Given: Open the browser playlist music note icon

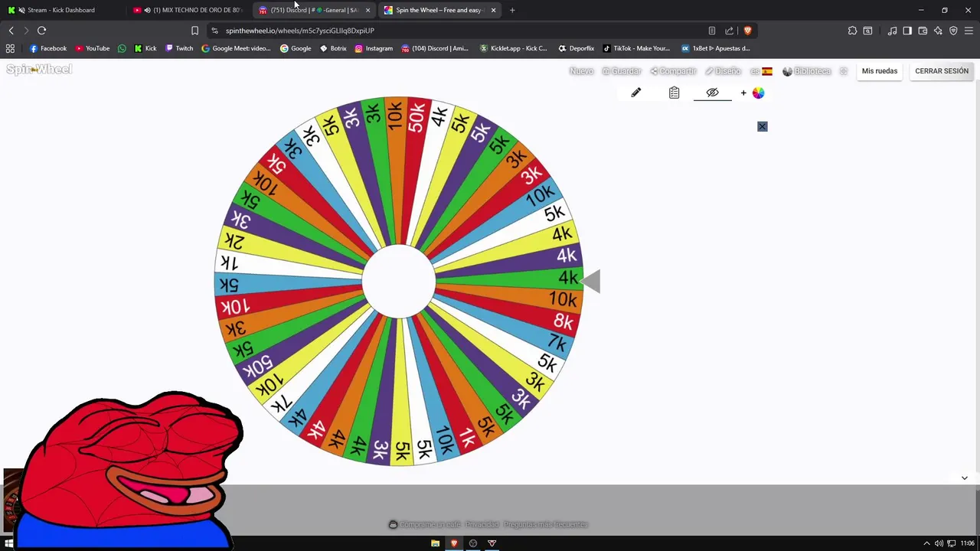Looking at the screenshot, I should [892, 31].
